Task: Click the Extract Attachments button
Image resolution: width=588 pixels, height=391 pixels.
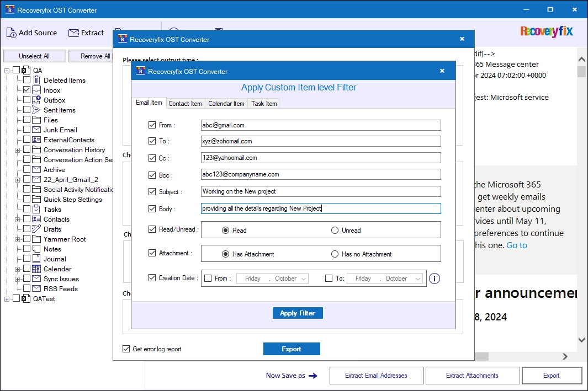Action: click(473, 375)
